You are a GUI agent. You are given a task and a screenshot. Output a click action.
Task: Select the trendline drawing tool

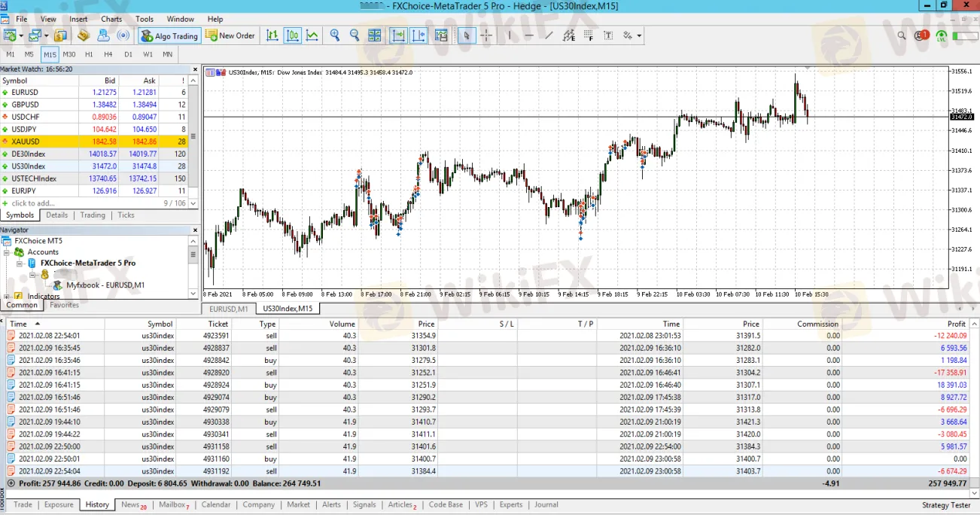click(549, 35)
